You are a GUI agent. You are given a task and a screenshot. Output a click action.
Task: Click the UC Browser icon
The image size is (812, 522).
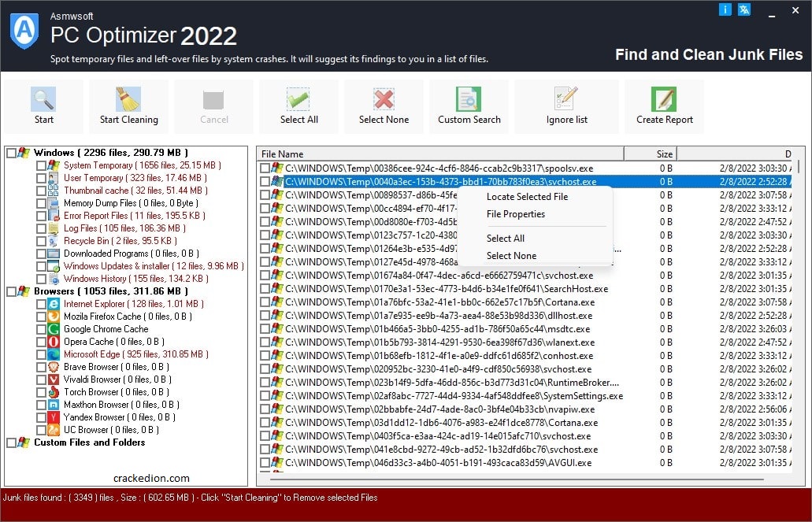click(x=54, y=430)
